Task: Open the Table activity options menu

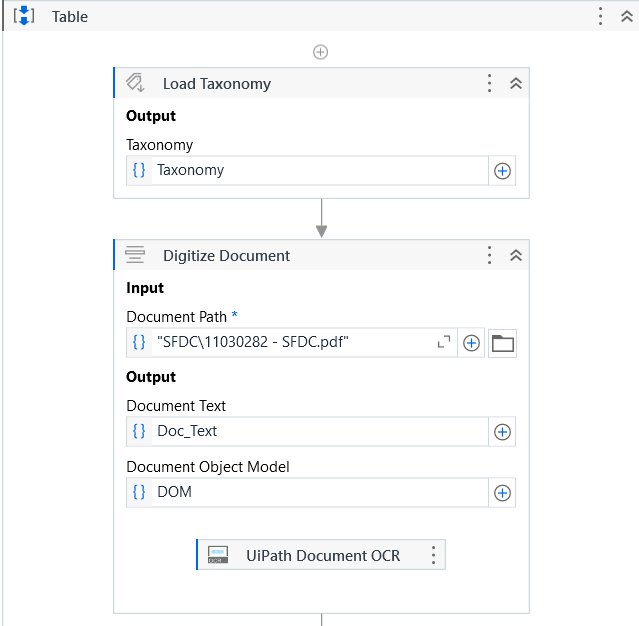Action: click(600, 16)
